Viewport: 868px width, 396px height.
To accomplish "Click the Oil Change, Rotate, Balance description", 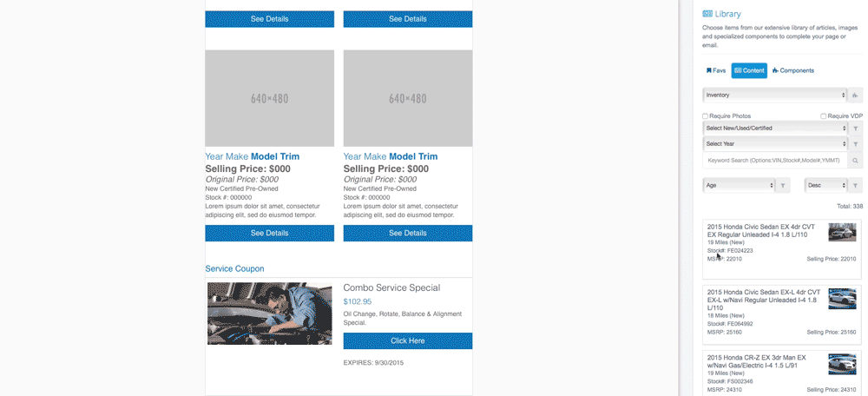I will coord(403,318).
